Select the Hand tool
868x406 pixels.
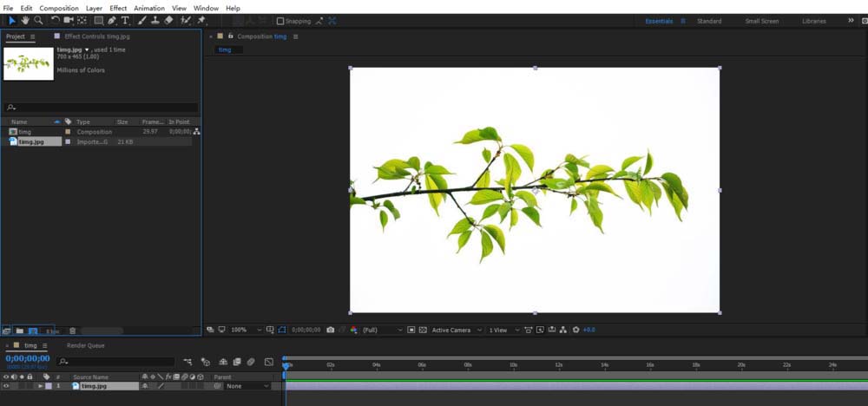click(x=25, y=20)
